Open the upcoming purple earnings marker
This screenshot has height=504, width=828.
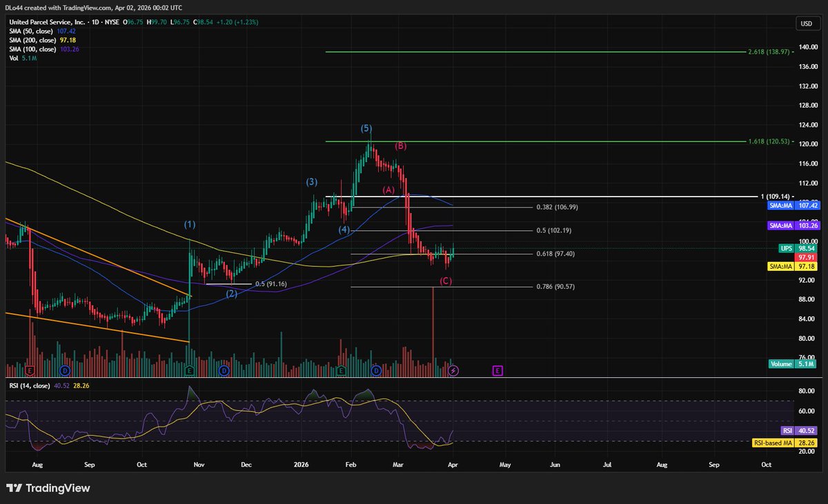[497, 371]
